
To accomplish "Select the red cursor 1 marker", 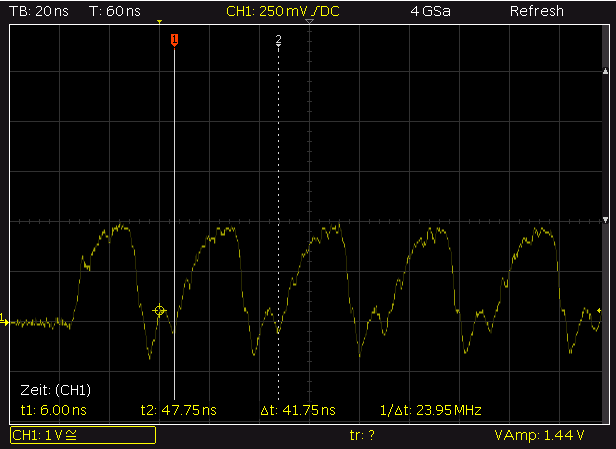I will pyautogui.click(x=174, y=40).
